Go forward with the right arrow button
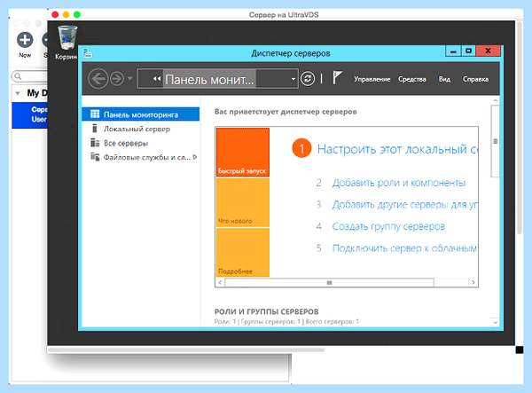The width and height of the screenshot is (532, 393). pyautogui.click(x=117, y=79)
